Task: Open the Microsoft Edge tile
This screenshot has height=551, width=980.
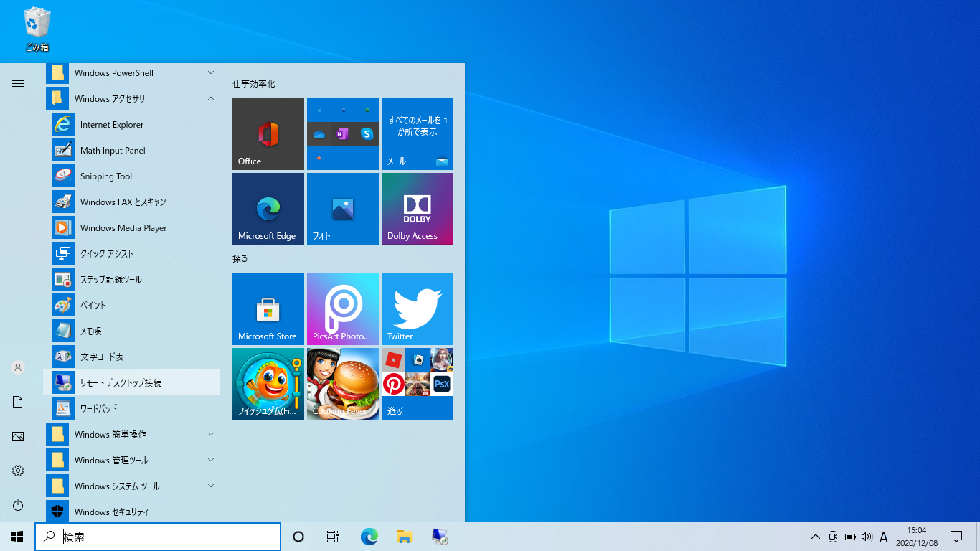Action: 268,209
